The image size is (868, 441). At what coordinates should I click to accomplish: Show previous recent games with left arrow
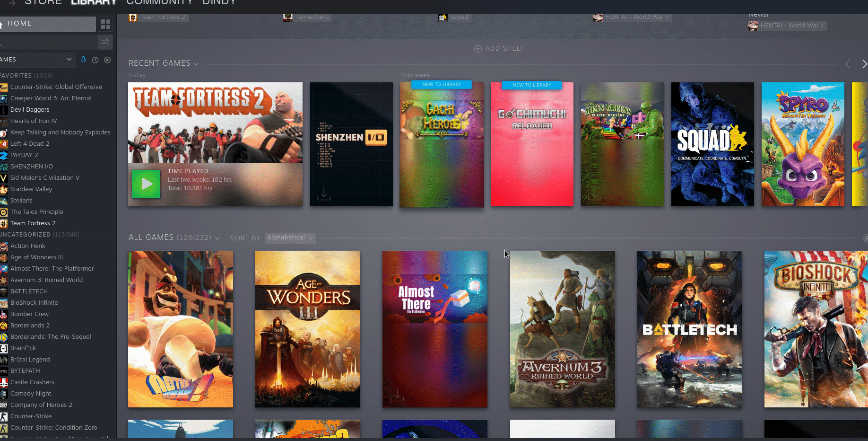tap(848, 64)
